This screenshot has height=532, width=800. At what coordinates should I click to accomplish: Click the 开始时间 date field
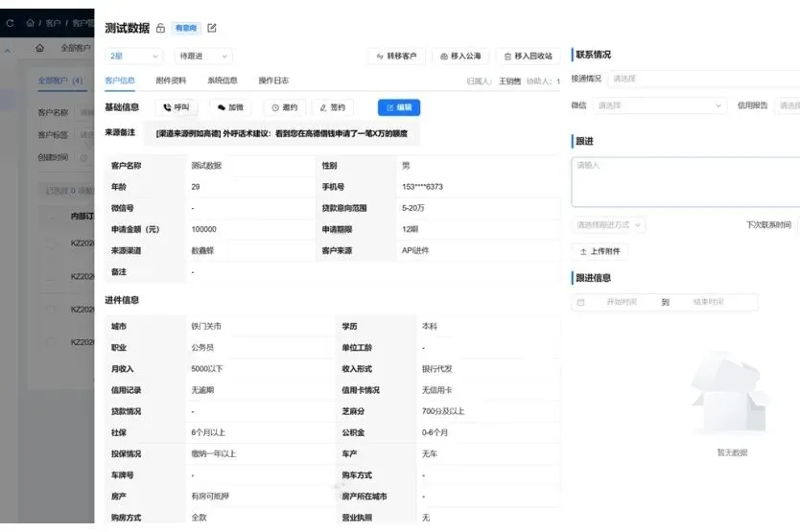pyautogui.click(x=622, y=302)
